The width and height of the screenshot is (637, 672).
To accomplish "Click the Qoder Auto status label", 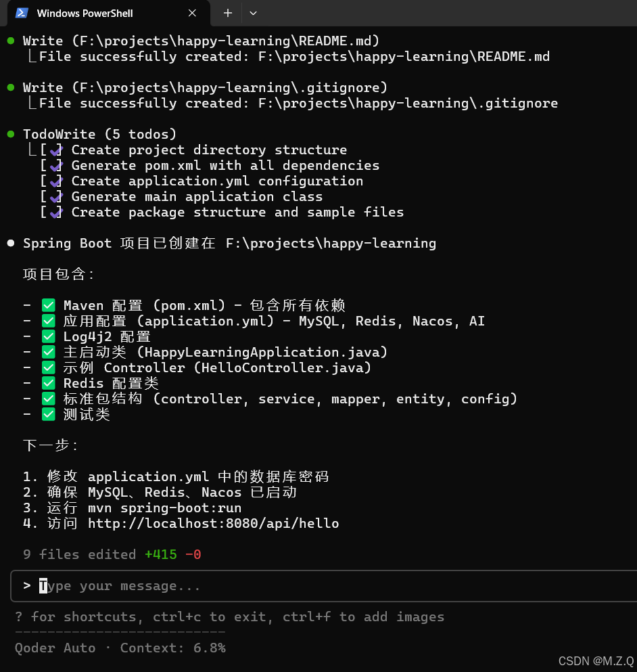I will click(54, 648).
